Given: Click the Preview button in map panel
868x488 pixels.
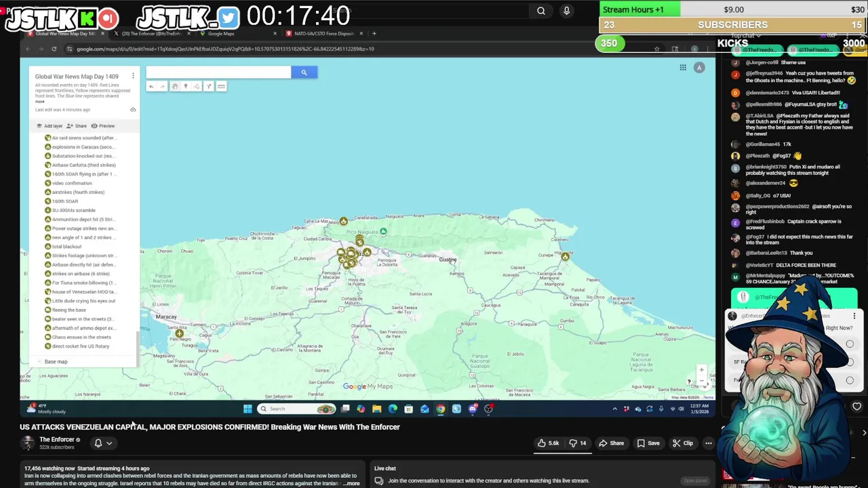Looking at the screenshot, I should tap(103, 126).
